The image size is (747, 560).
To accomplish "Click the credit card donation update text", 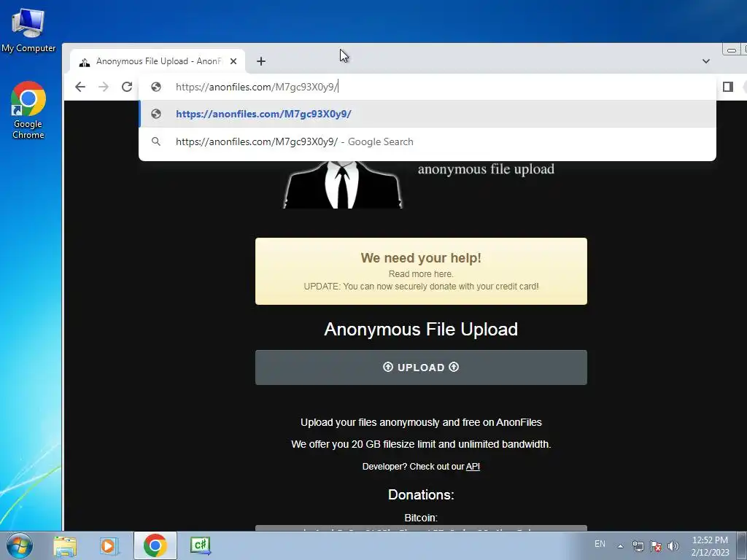I will (421, 286).
